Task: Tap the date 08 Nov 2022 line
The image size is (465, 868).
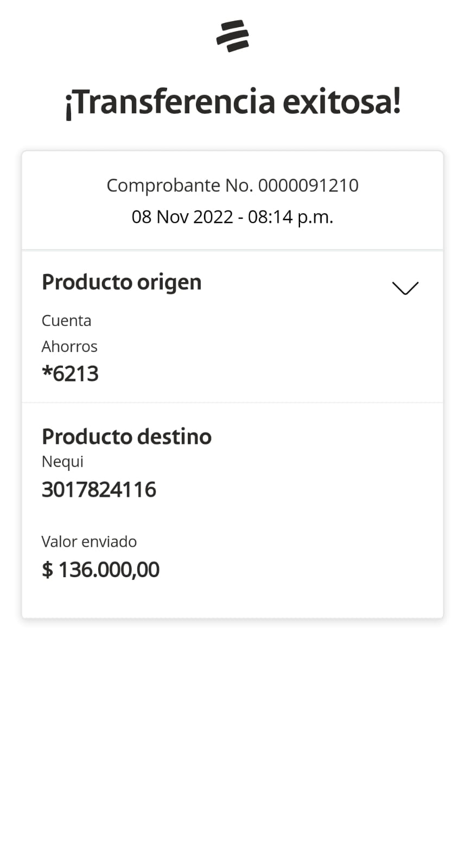Action: point(232,217)
